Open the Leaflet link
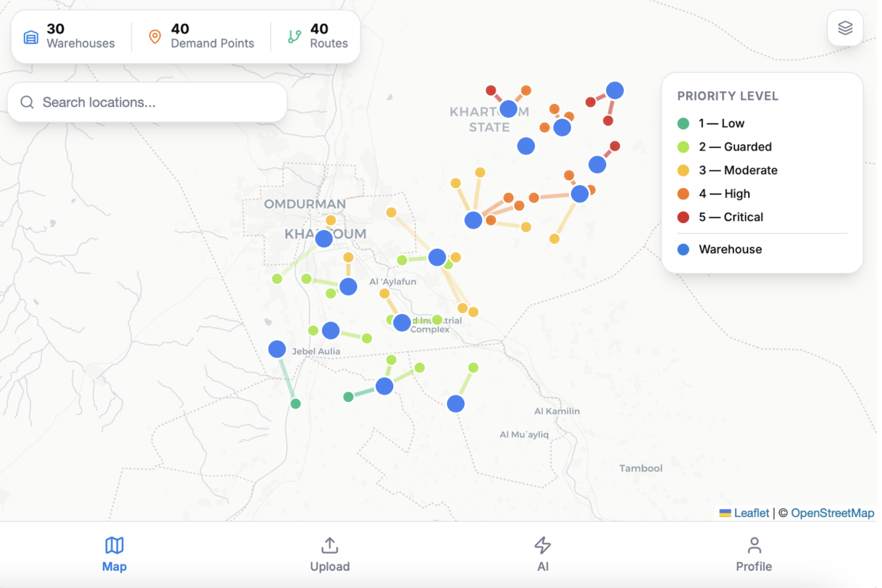This screenshot has width=882, height=588. (x=751, y=513)
